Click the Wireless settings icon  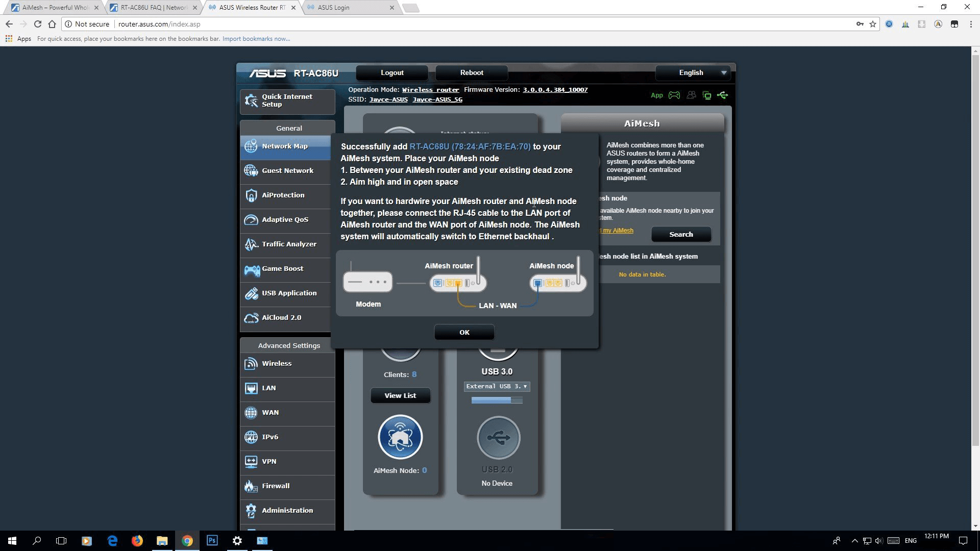(251, 364)
